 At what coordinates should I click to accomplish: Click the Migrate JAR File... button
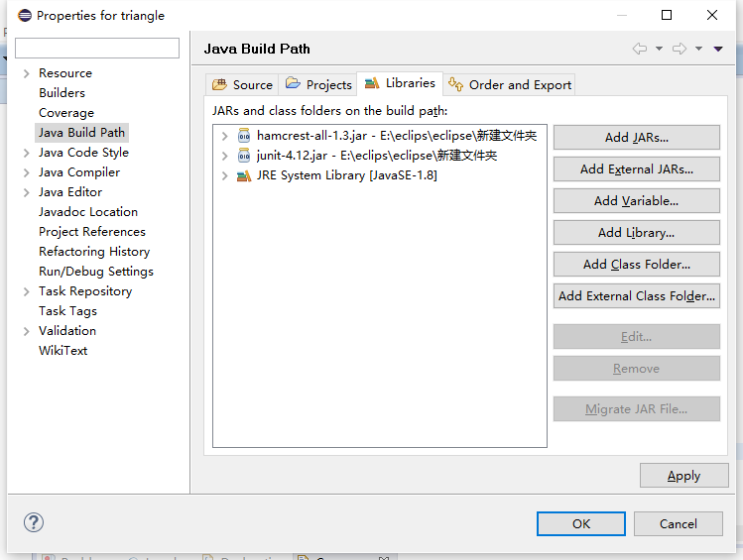637,409
